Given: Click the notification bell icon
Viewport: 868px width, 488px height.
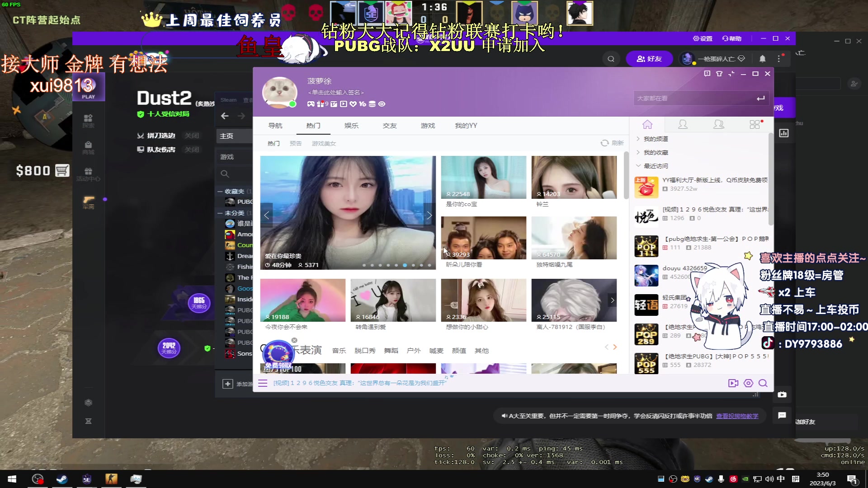Looking at the screenshot, I should point(763,59).
